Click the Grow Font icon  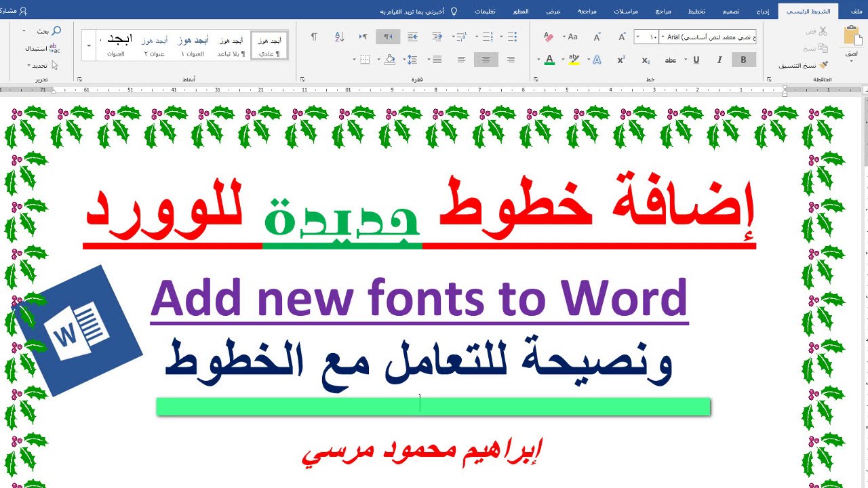coord(623,37)
